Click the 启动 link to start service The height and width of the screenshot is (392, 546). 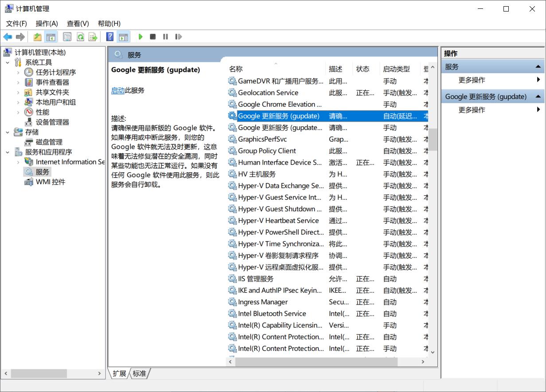coord(118,90)
